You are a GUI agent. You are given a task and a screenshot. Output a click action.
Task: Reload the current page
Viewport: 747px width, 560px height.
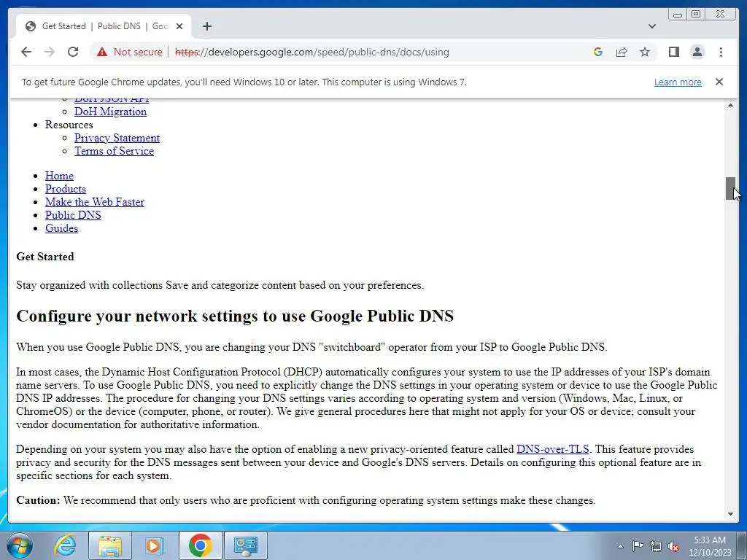tap(73, 52)
